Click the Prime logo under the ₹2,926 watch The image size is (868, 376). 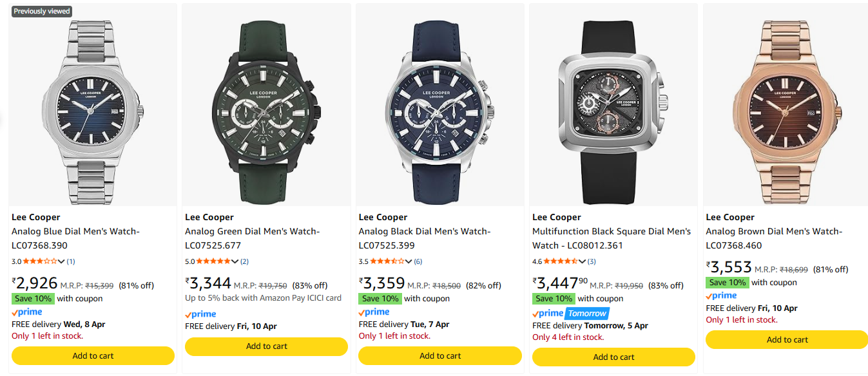point(27,312)
